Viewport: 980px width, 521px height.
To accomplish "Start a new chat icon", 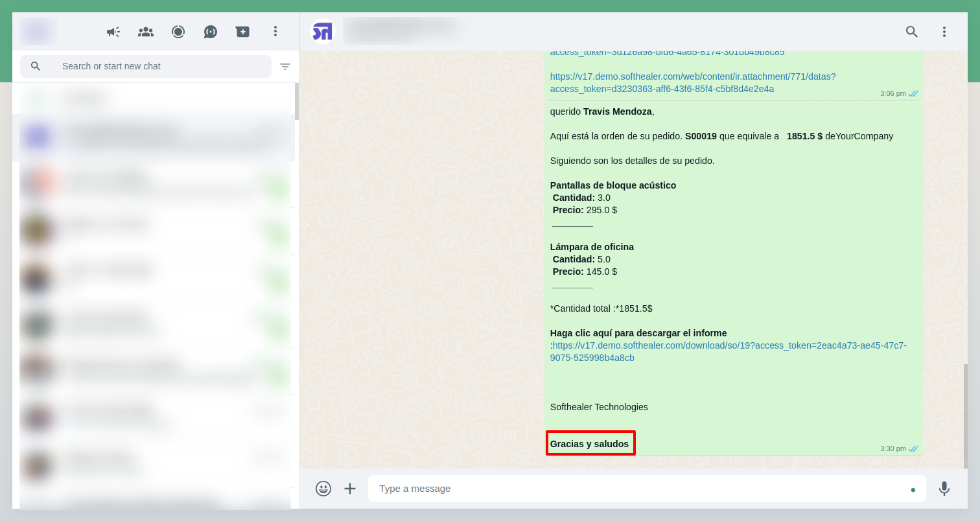I will tap(243, 31).
